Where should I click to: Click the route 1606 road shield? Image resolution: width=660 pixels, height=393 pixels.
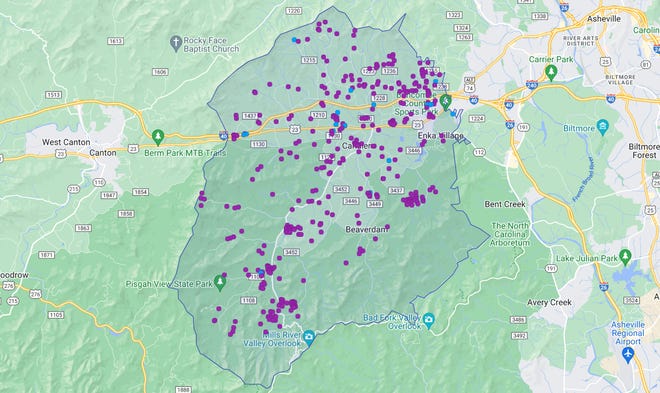160,72
